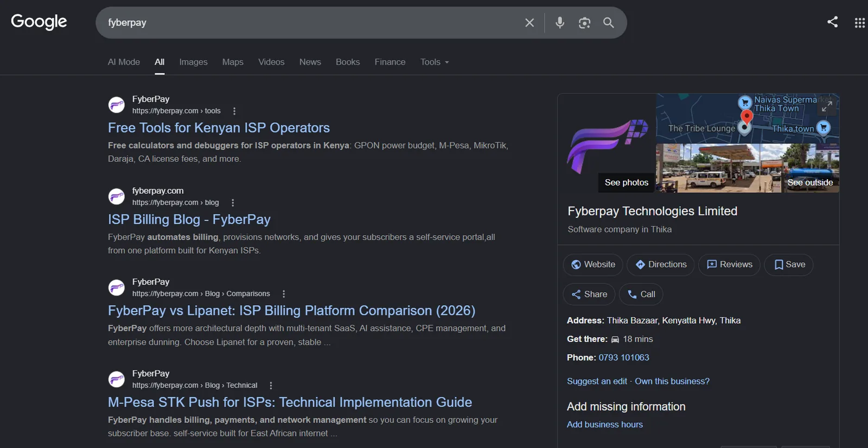Clear the search box text
The image size is (868, 448).
coord(529,23)
